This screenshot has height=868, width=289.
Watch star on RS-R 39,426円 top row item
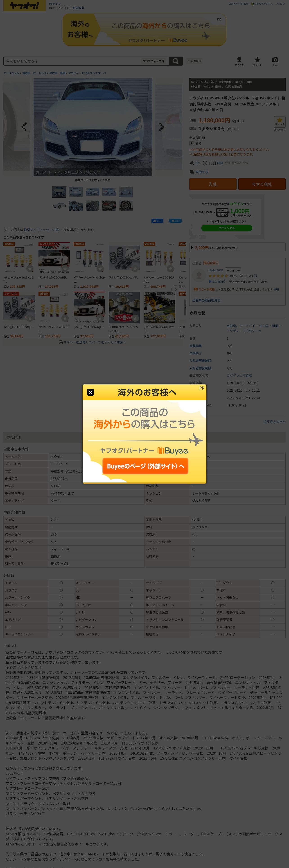(135, 269)
